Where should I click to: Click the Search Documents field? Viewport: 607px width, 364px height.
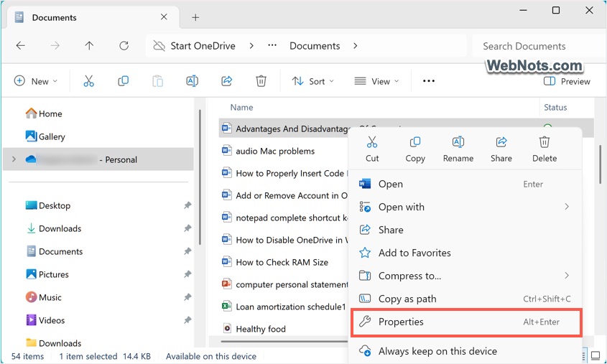tap(539, 46)
